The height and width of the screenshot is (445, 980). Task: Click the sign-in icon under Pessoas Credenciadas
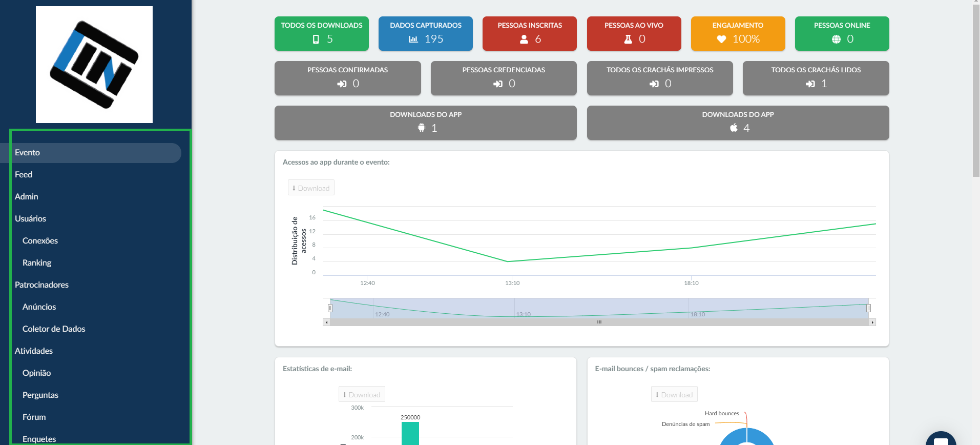498,84
